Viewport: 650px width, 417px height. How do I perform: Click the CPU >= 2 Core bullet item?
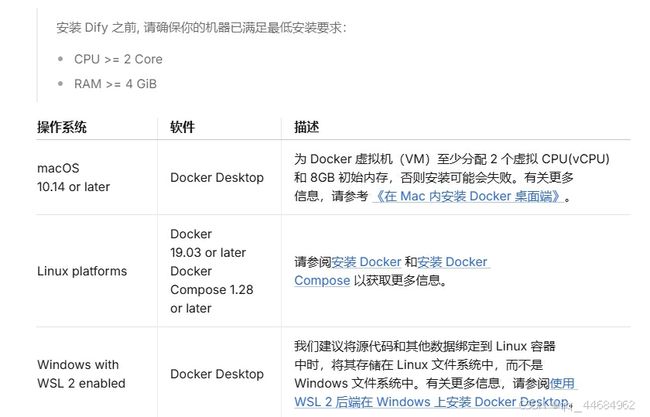click(118, 59)
